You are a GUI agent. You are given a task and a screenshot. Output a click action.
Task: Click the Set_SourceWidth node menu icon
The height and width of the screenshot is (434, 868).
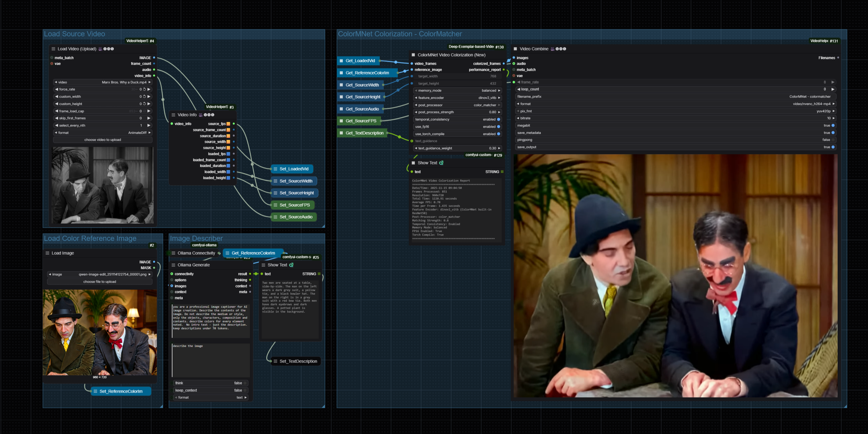tap(275, 181)
